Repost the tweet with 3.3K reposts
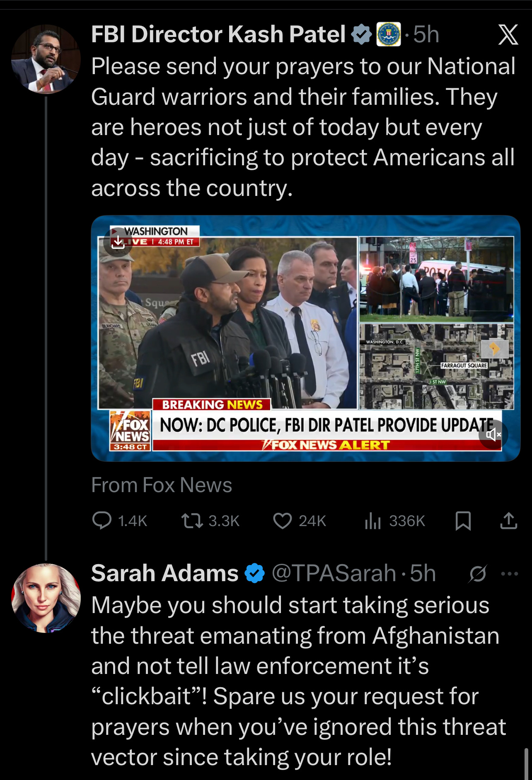 click(x=192, y=521)
